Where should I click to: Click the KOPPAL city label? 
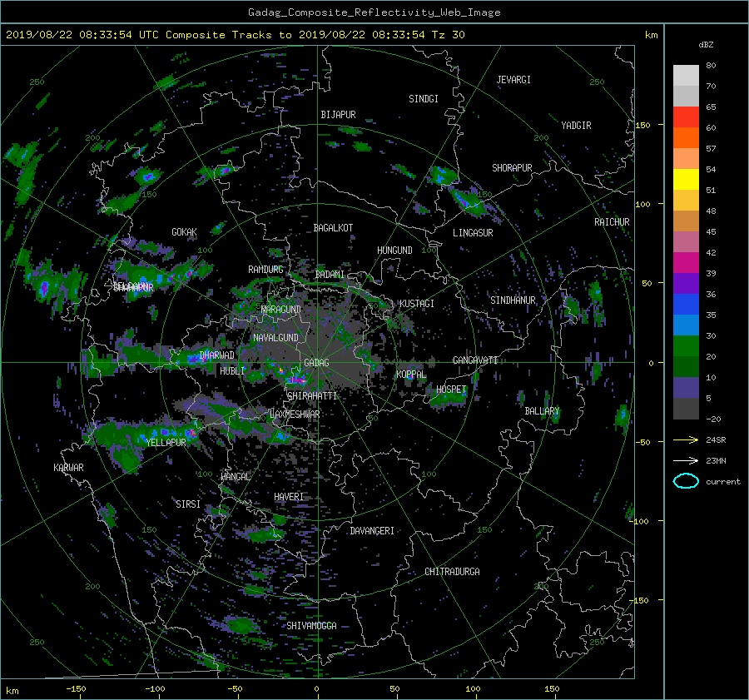click(411, 375)
